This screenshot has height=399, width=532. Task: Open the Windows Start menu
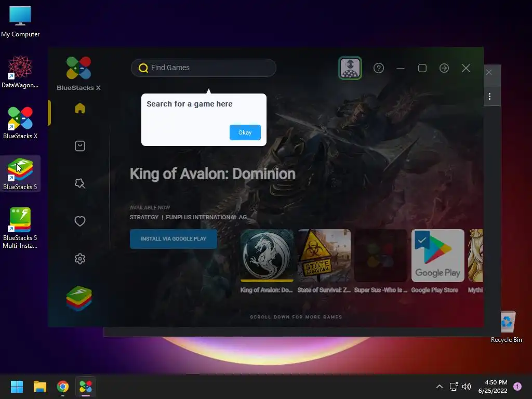17,387
